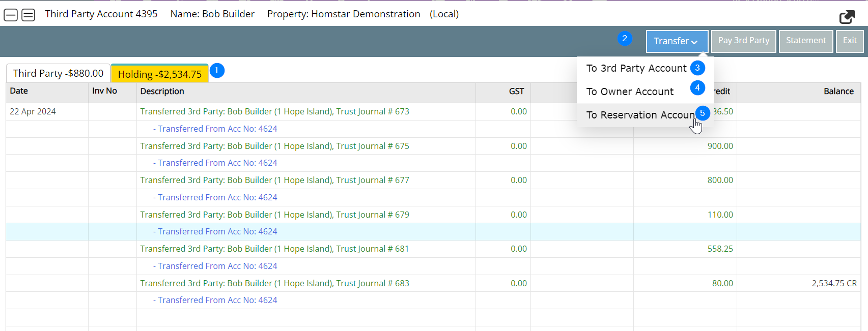Click the Balance column header

tap(838, 92)
